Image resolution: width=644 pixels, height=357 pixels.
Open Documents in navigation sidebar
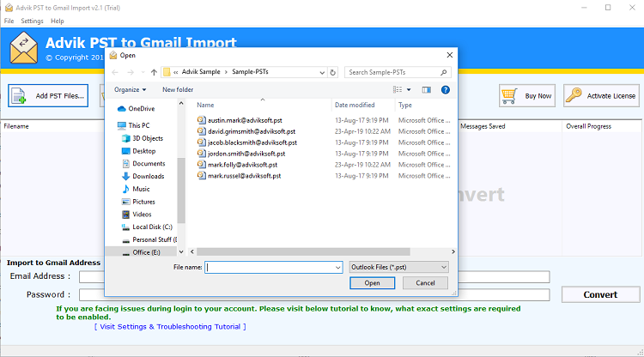[x=143, y=163]
